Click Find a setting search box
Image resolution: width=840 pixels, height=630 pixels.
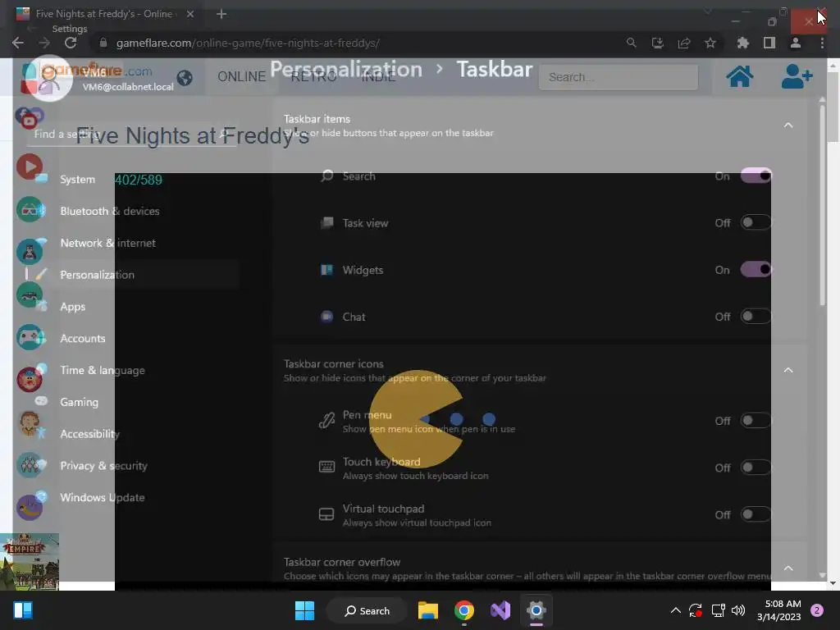point(131,134)
